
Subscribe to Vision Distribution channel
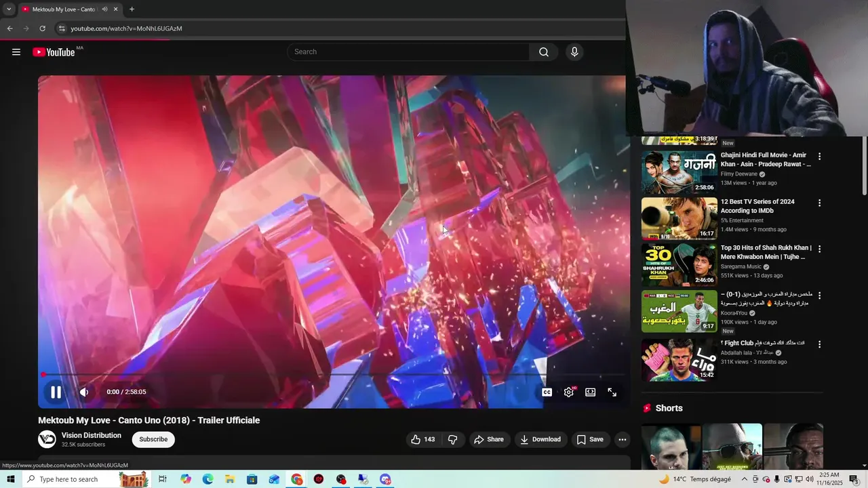point(153,439)
